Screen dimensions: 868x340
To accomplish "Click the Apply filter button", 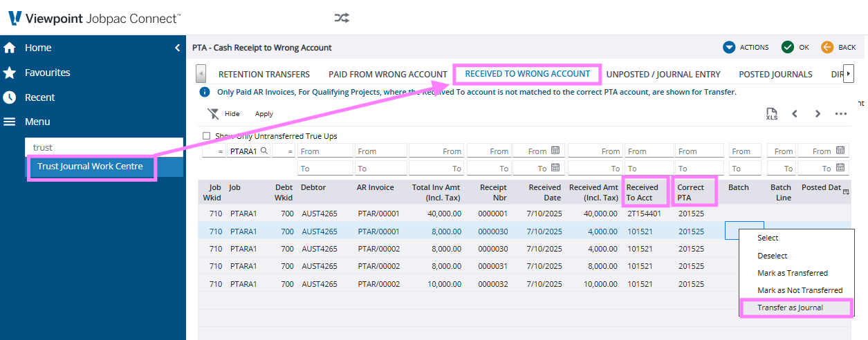I will coord(264,114).
